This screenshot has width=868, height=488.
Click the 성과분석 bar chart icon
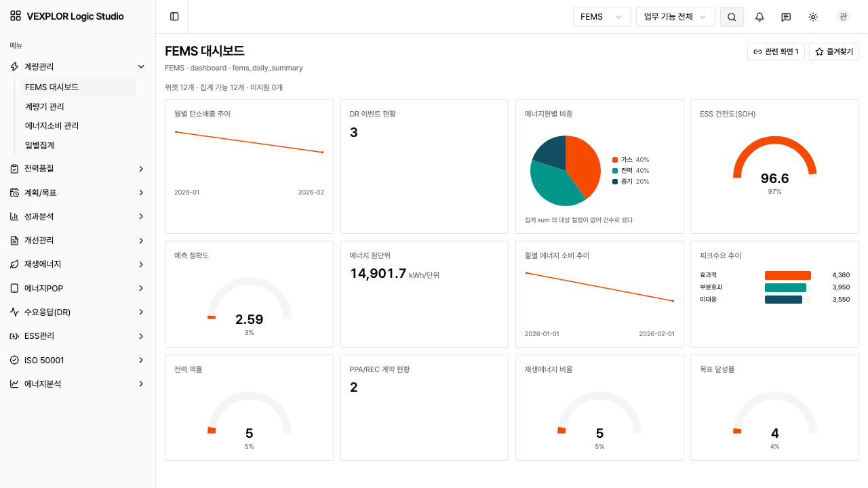coord(14,216)
